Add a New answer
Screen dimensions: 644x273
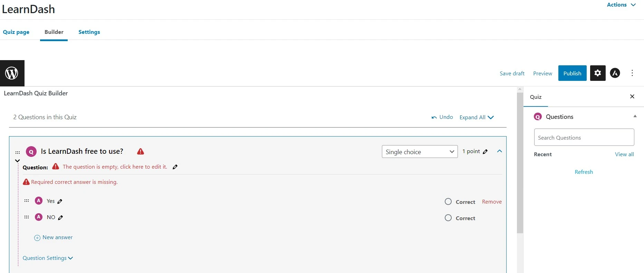(x=54, y=237)
